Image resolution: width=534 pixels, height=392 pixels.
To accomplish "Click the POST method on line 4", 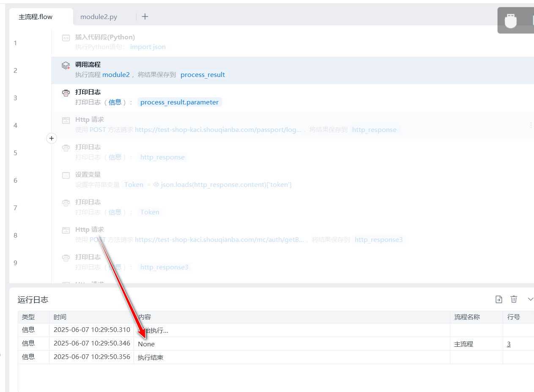I will pos(98,130).
